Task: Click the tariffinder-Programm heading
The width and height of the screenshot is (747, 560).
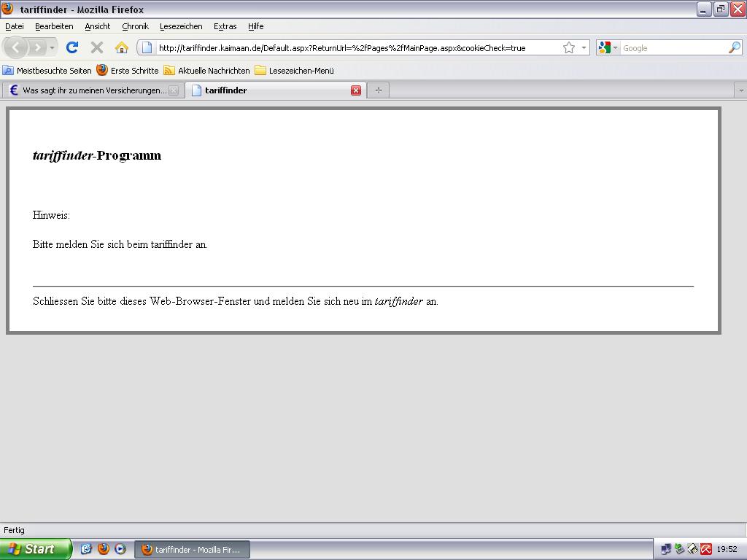Action: [x=97, y=155]
